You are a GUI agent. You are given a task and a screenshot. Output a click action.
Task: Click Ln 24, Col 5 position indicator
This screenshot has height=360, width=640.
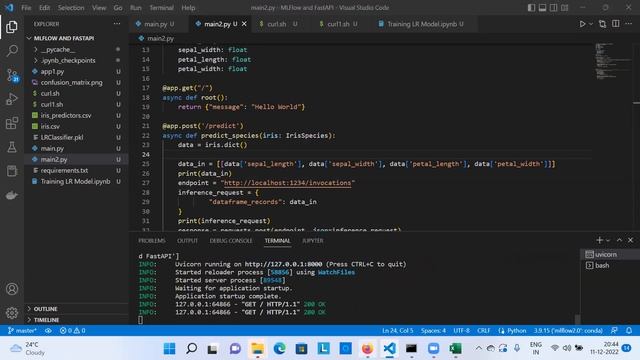coord(398,331)
